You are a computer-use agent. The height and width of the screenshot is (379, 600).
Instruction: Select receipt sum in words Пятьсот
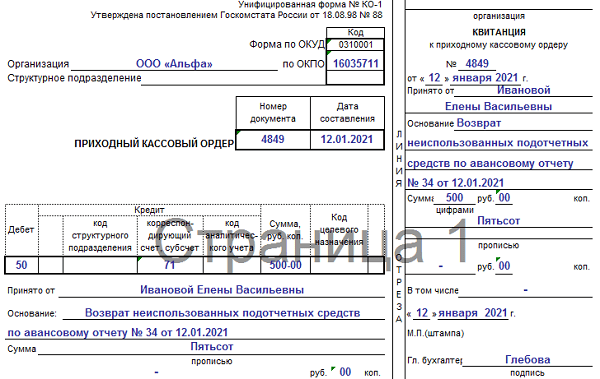[x=498, y=221]
